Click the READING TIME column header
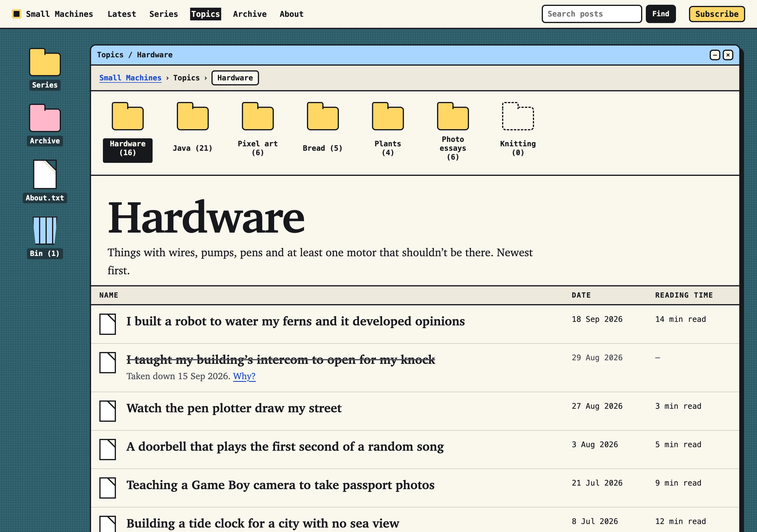Image resolution: width=757 pixels, height=532 pixels. [684, 295]
